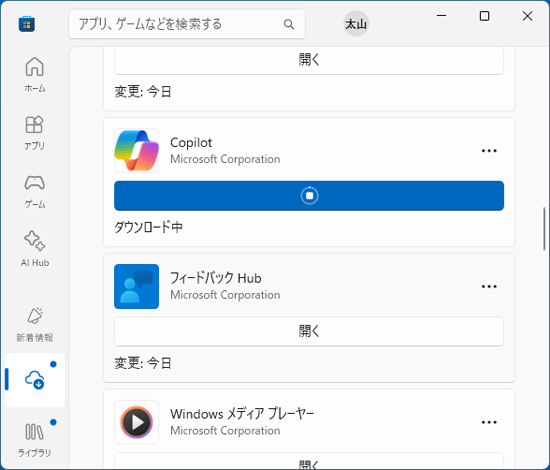Open the アプリ section
Viewport: 550px width, 470px height.
[34, 133]
